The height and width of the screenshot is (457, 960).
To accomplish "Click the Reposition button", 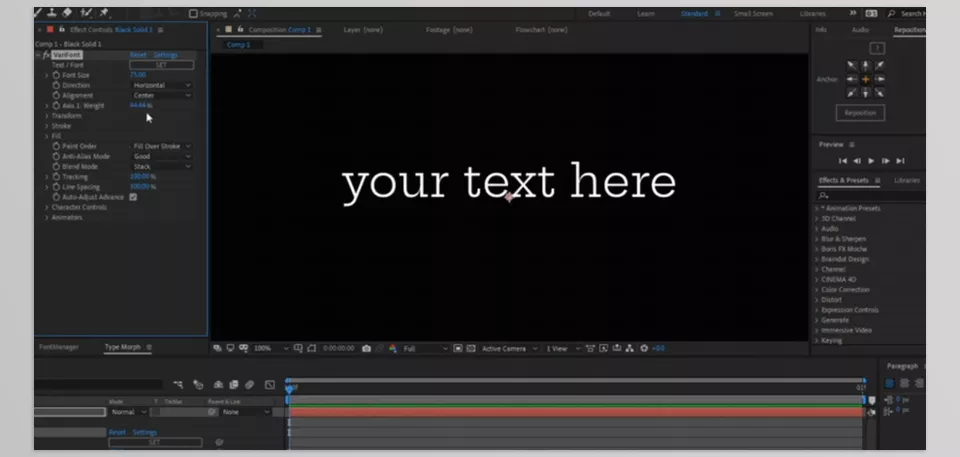I will [x=860, y=113].
